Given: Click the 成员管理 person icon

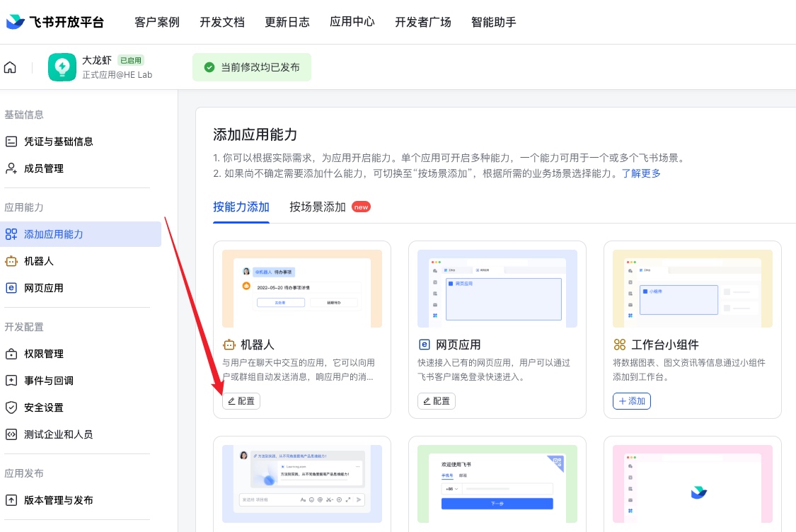Looking at the screenshot, I should (11, 168).
